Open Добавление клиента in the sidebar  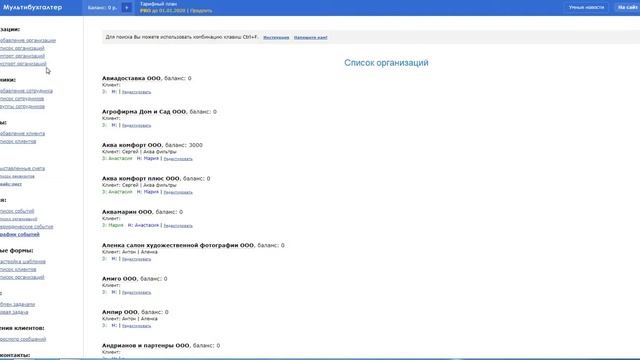(22, 133)
